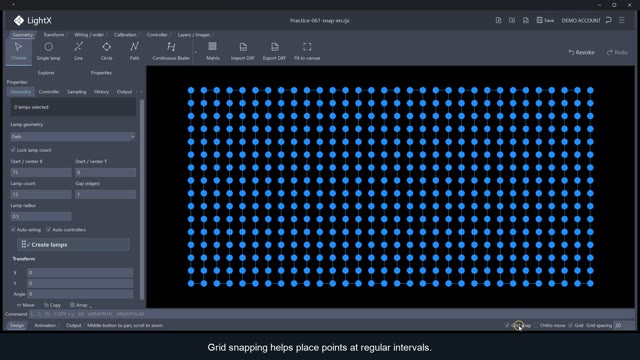Toggle the Grid visibility checkbox
640x360 pixels.
click(x=571, y=325)
